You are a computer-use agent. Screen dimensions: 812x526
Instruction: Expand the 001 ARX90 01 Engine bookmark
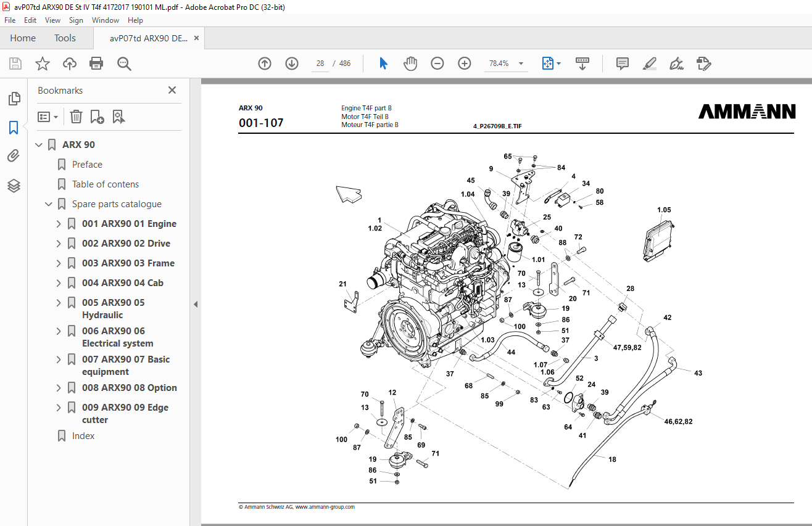click(59, 224)
